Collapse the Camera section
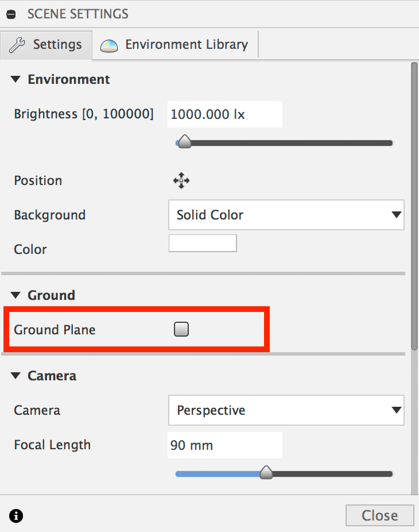The image size is (419, 532). [15, 376]
